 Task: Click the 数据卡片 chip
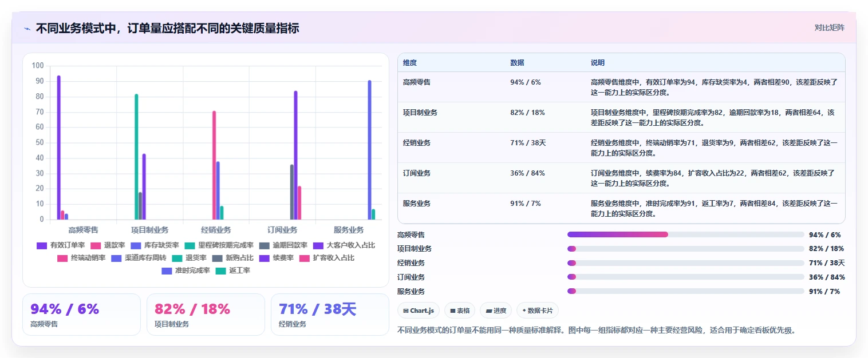[538, 311]
